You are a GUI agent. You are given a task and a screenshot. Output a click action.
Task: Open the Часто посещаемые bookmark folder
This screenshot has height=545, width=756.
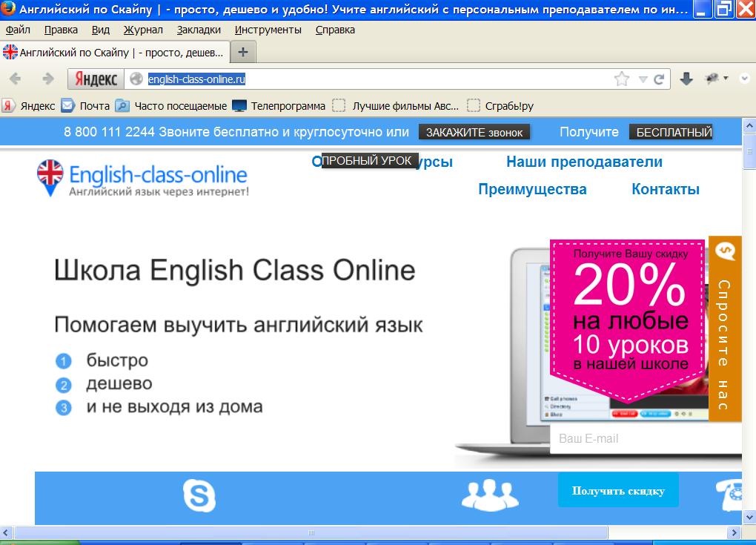coord(170,105)
